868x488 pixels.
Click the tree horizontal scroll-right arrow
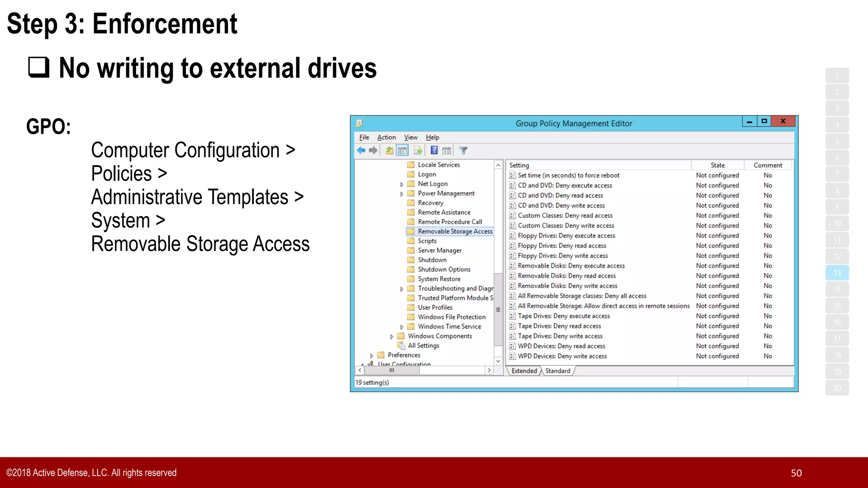(489, 370)
